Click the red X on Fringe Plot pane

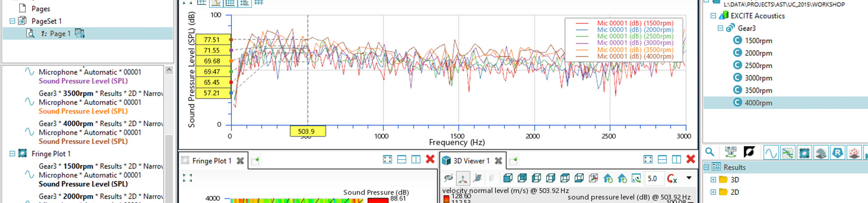coord(430,159)
